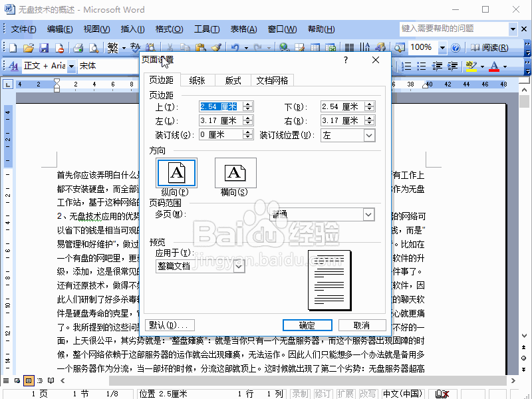
Task: Click the 默认(D)... default button
Action: coord(170,325)
